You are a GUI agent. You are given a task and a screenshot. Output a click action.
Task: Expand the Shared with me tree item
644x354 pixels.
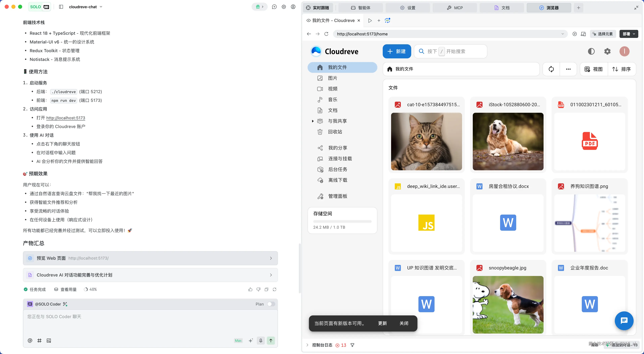point(312,121)
